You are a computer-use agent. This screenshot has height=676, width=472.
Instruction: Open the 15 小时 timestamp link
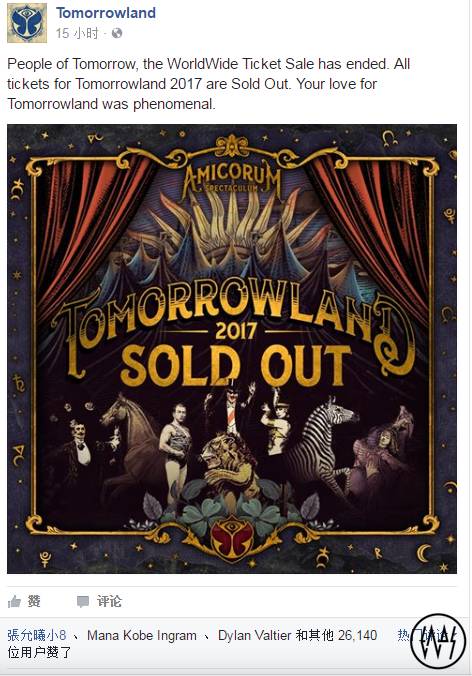point(77,33)
